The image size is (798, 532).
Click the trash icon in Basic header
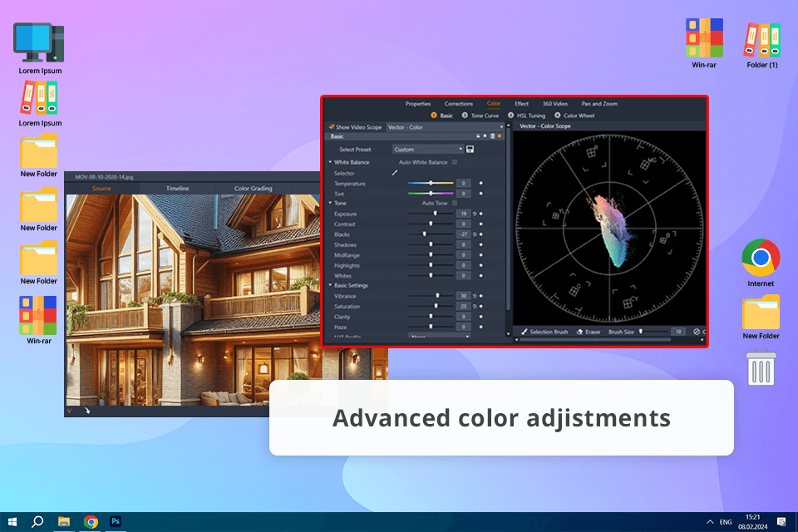point(492,136)
